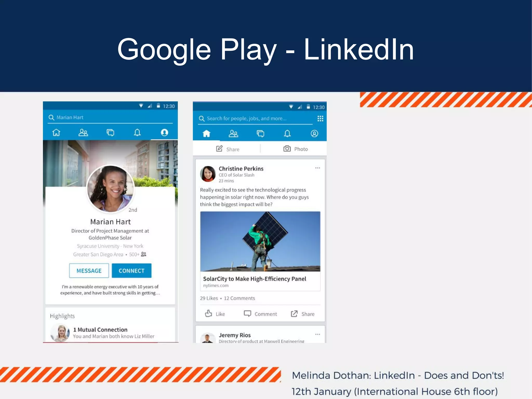
Task: Open options menu on Jeremy Rios post
Action: click(318, 334)
